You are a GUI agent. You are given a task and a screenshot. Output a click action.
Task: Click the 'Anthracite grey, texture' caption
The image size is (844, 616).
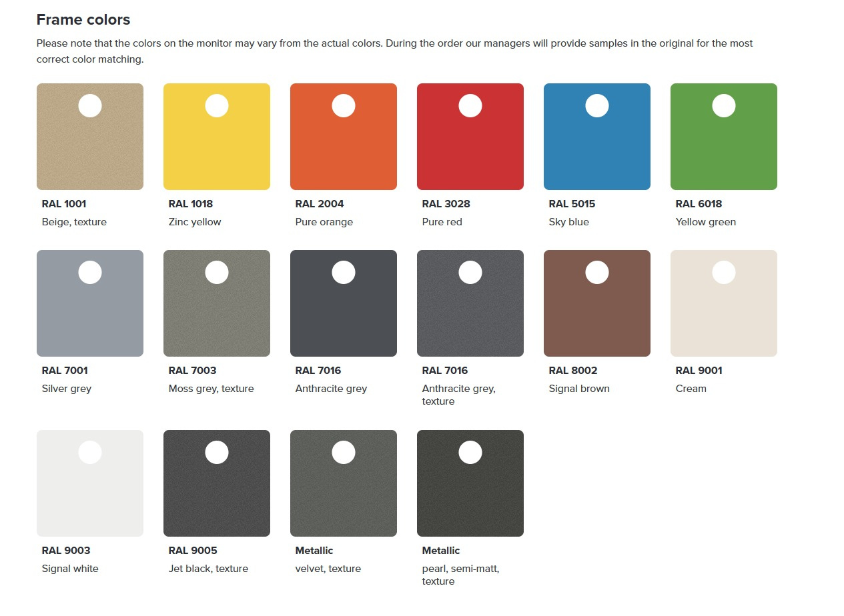click(458, 395)
